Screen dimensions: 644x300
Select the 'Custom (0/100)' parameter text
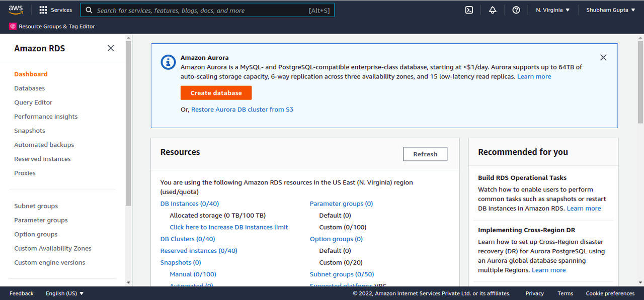tap(343, 227)
